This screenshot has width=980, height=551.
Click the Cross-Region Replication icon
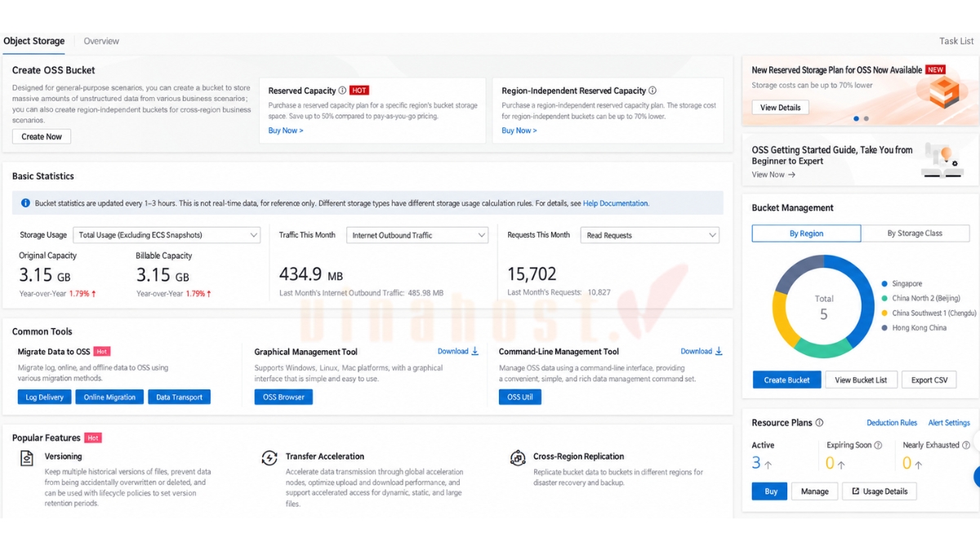517,457
